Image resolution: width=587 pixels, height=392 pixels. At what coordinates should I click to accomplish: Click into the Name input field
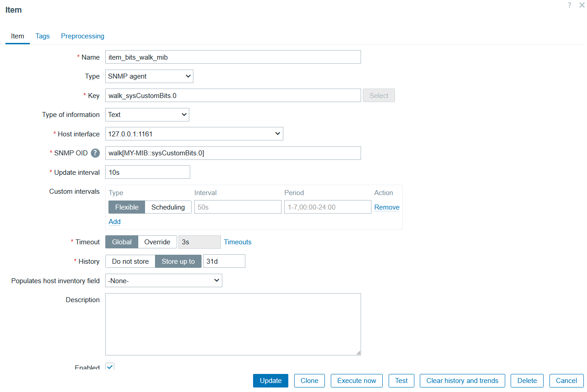(233, 57)
